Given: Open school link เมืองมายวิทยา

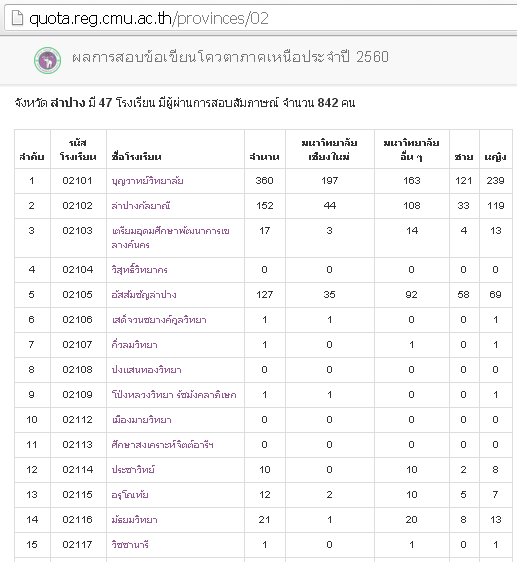Looking at the screenshot, I should 141,420.
